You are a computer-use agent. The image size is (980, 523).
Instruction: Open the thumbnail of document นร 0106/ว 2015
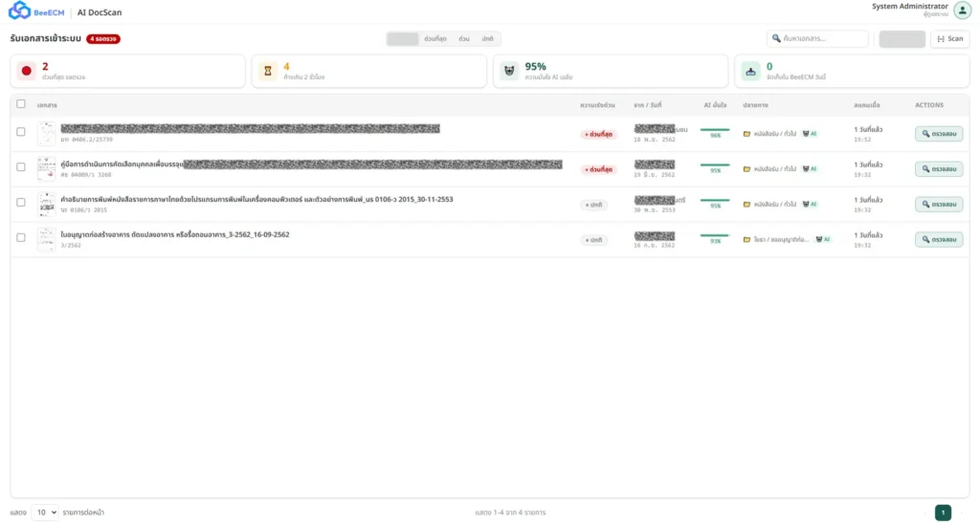46,204
